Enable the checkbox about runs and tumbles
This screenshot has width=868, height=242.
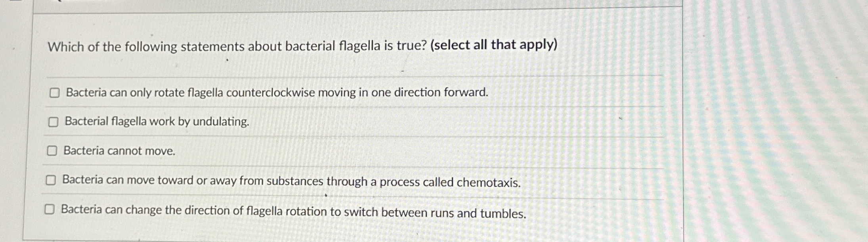click(x=50, y=210)
